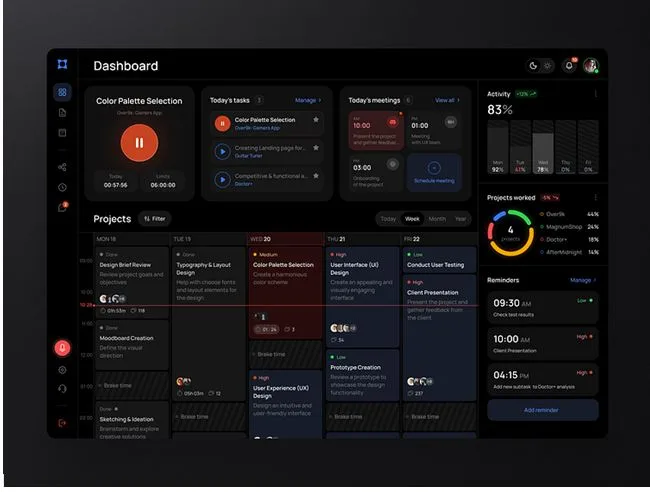Expand the Manage link in Reminders

582,281
